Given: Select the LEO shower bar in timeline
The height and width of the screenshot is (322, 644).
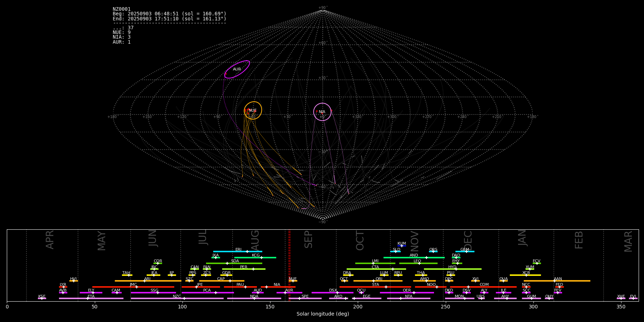Looking at the screenshot, I should [x=418, y=263].
